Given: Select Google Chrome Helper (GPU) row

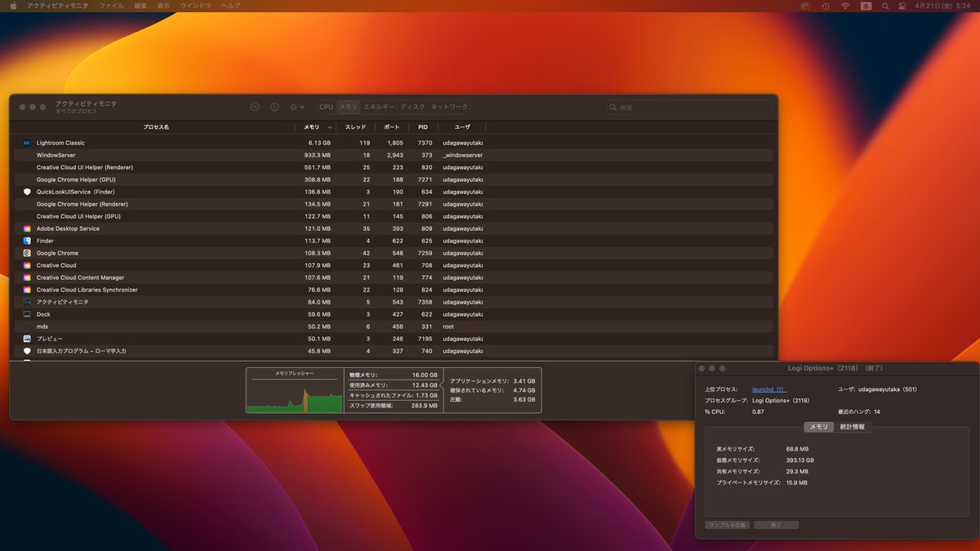Looking at the screenshot, I should coord(393,180).
